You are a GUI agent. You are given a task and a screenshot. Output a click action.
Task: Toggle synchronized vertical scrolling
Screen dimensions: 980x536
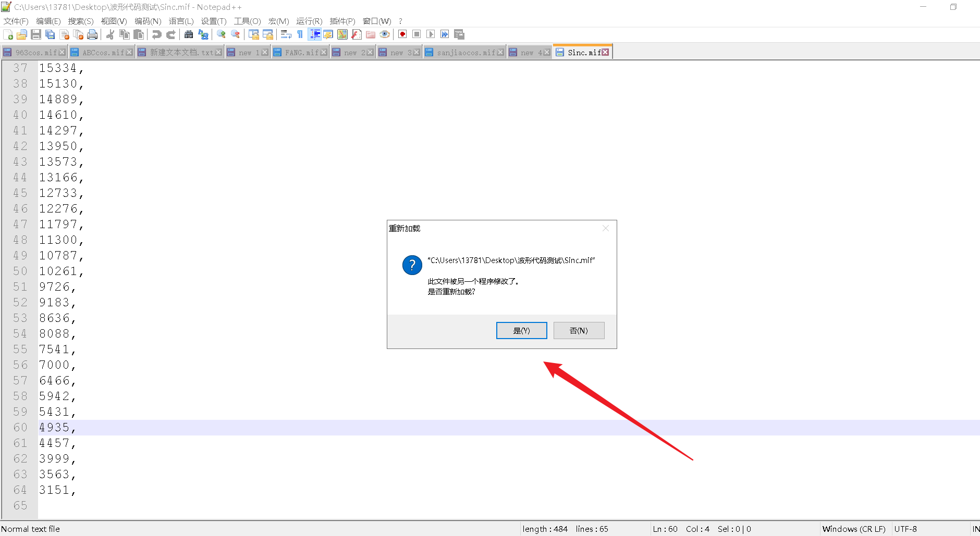point(254,34)
